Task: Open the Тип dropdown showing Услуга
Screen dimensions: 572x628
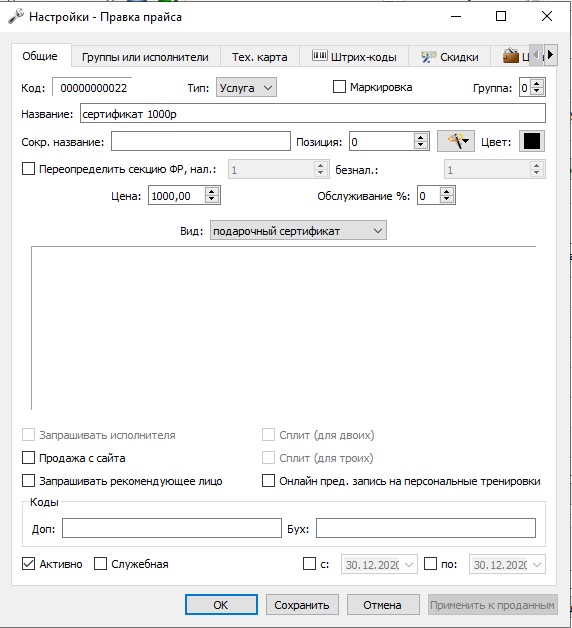Action: (246, 87)
